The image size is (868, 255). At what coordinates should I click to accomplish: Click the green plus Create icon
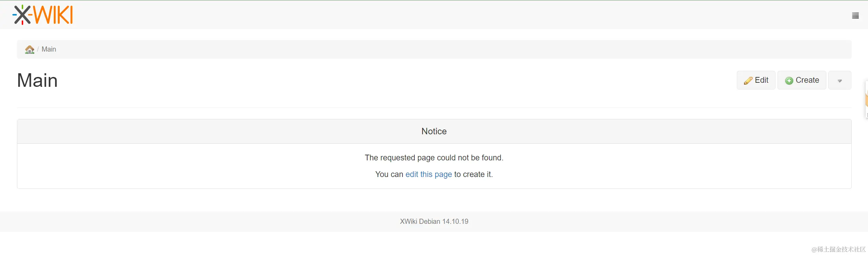click(789, 81)
